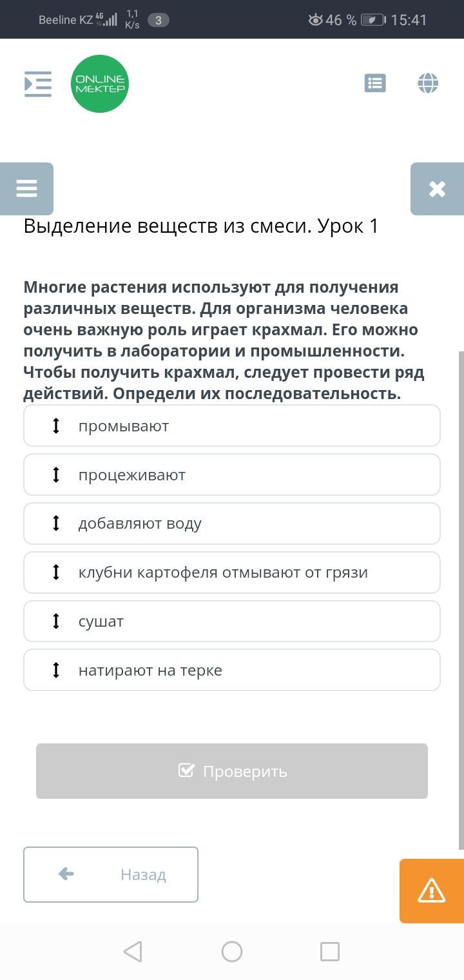The height and width of the screenshot is (980, 464).
Task: Go back with the Назад button
Action: click(x=111, y=874)
